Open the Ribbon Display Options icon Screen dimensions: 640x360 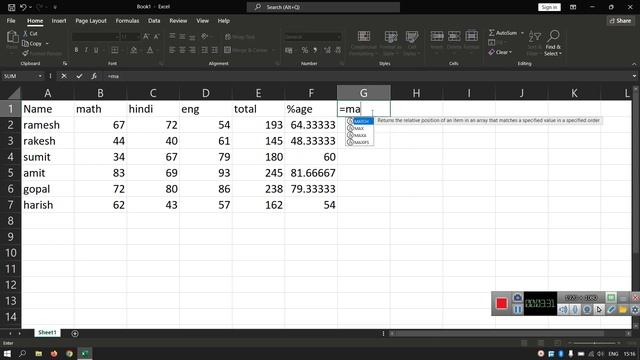pos(573,7)
